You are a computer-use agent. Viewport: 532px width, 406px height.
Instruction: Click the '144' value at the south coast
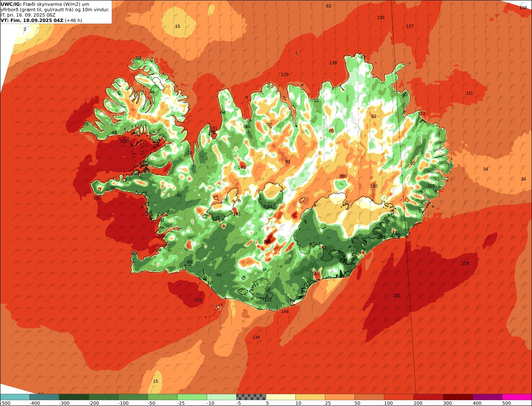(285, 311)
